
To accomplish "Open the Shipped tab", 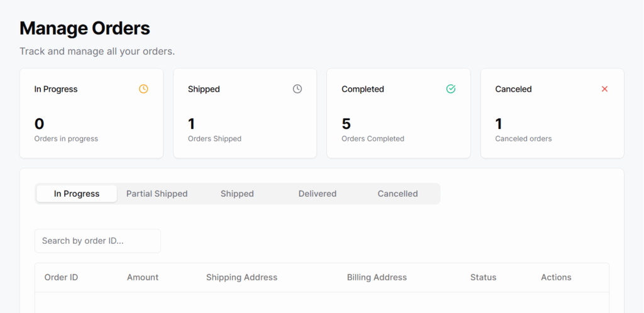I will coord(237,194).
